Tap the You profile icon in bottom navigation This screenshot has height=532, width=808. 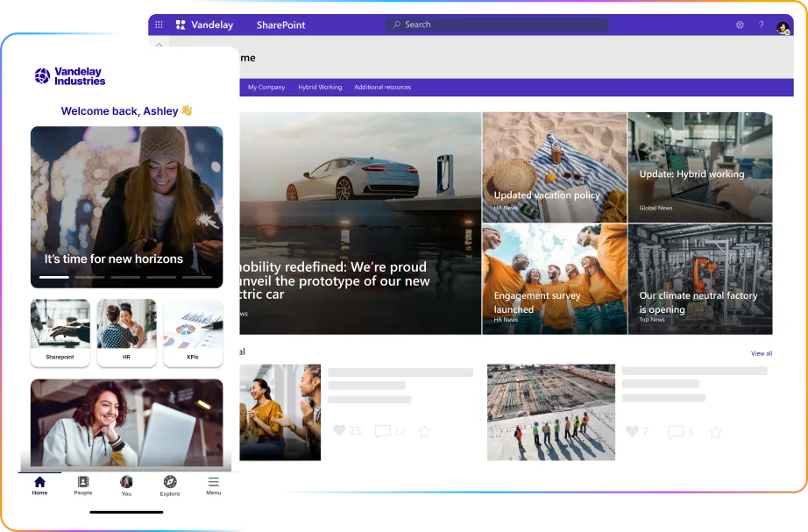click(x=126, y=483)
